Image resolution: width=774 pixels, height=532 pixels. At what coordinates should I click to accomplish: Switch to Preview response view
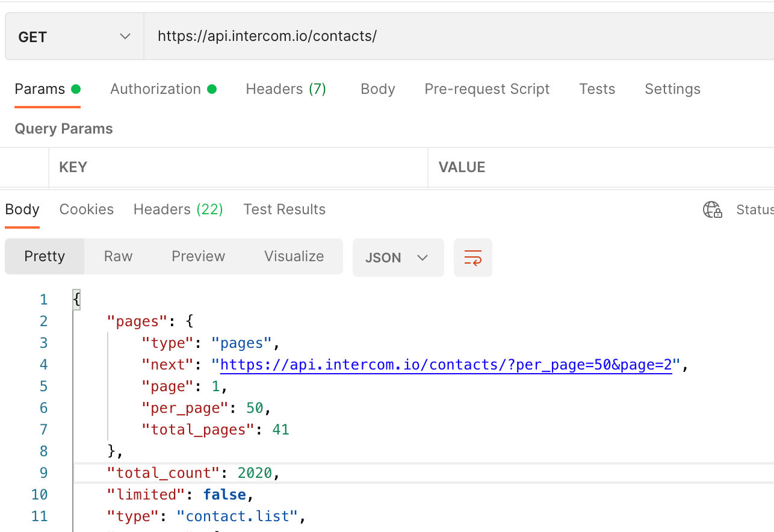(198, 256)
